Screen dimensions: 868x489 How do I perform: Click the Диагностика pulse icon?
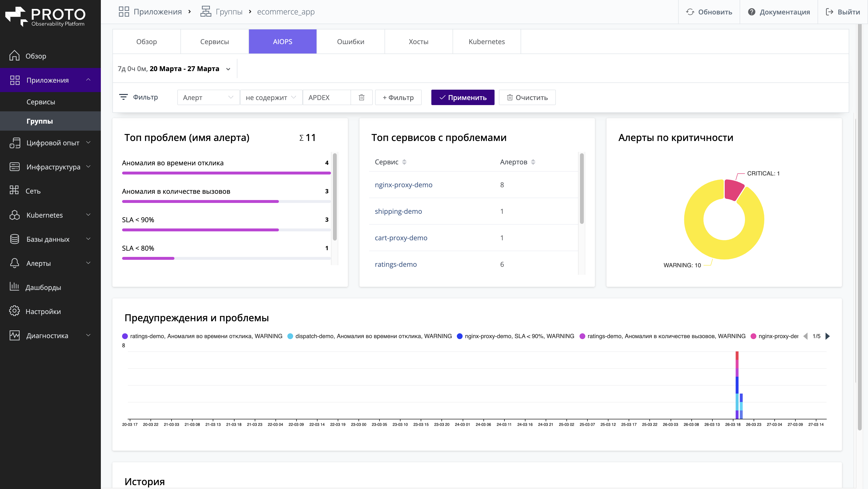(x=14, y=335)
